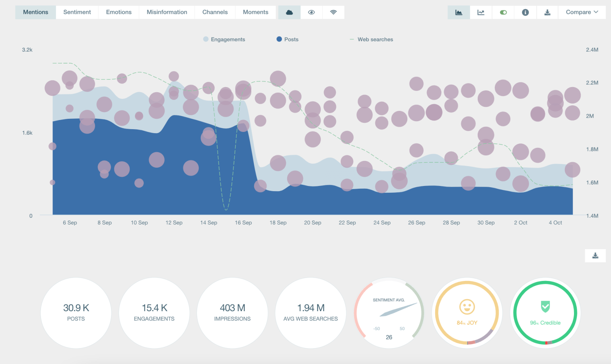Open the info icon in the top toolbar
This screenshot has height=364, width=611.
(x=525, y=12)
